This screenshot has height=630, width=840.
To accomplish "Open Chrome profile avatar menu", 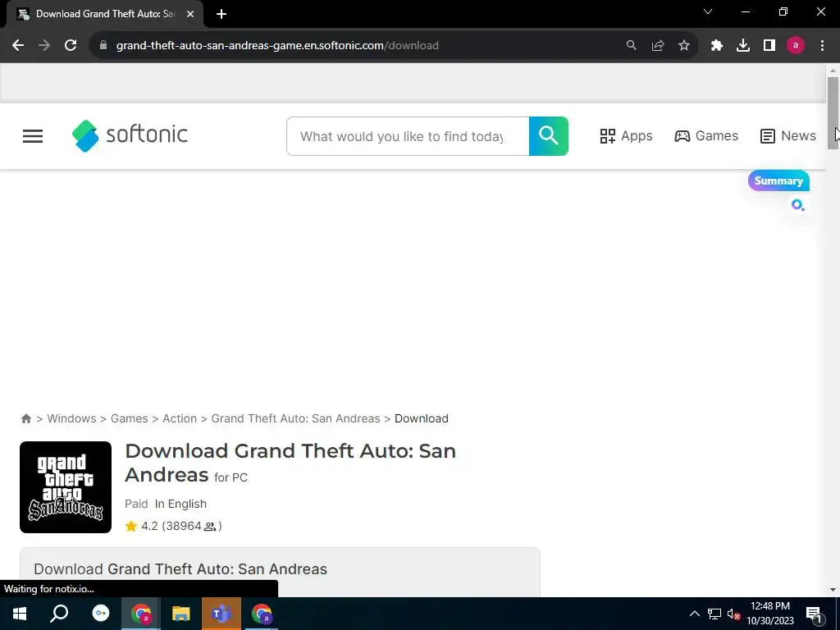I will (796, 46).
